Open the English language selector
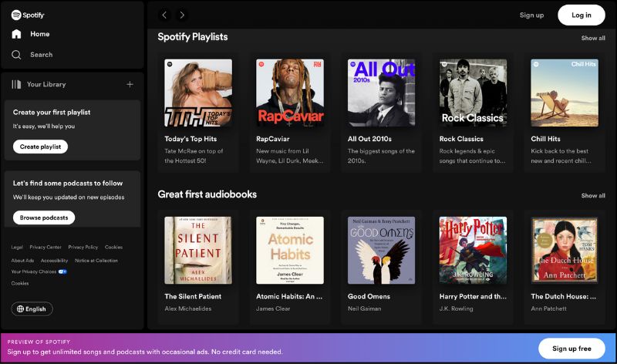This screenshot has height=364, width=617. tap(32, 309)
